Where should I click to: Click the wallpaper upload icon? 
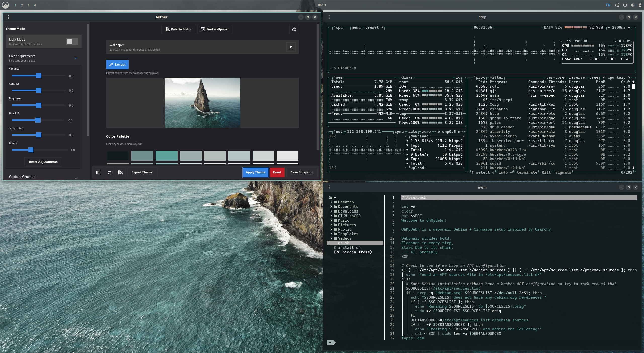[x=291, y=47]
